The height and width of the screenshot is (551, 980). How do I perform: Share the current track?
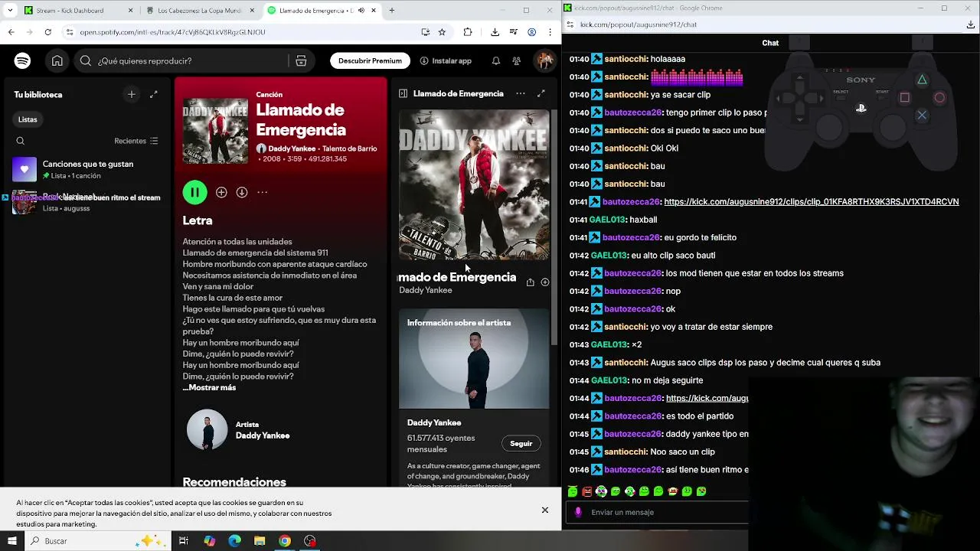point(530,282)
